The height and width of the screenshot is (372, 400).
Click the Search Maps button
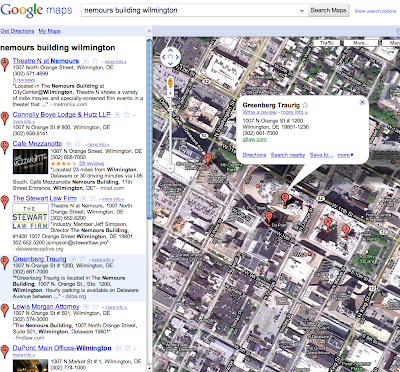[328, 10]
